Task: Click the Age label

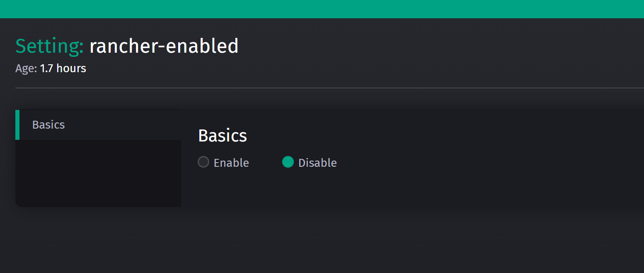Action: (25, 68)
